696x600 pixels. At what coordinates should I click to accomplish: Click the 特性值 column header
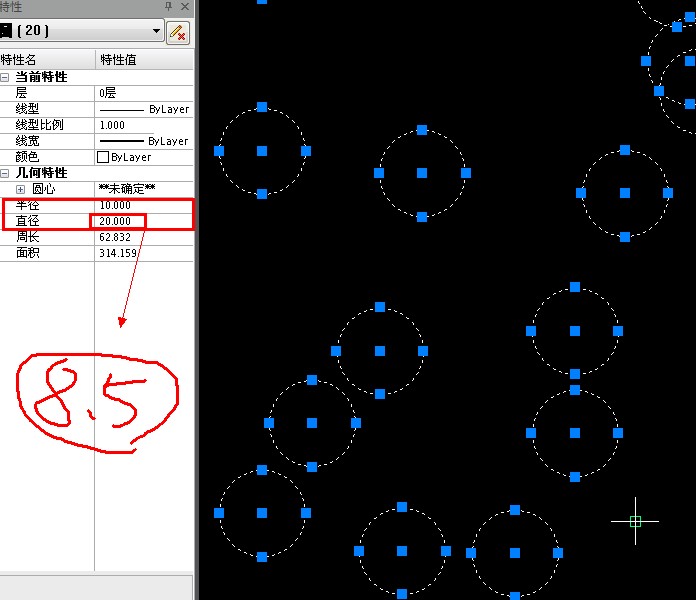(x=143, y=60)
